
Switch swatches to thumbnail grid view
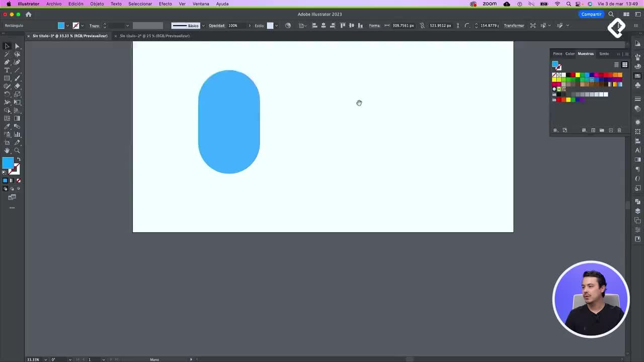click(625, 65)
